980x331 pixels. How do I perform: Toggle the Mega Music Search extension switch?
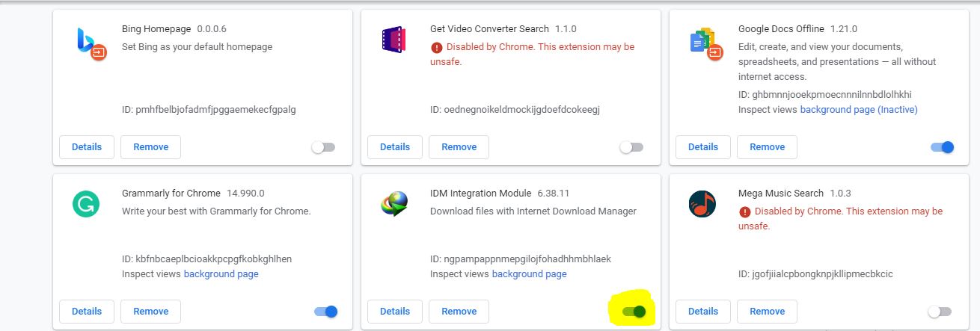(939, 312)
